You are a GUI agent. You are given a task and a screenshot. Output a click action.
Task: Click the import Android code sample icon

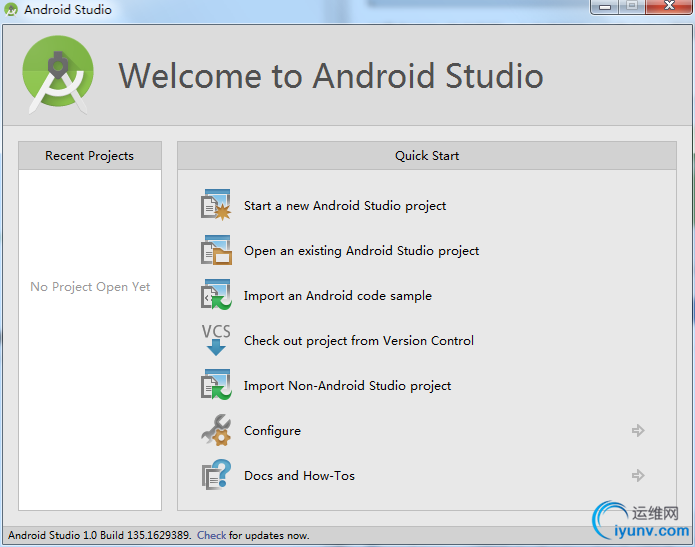point(216,295)
